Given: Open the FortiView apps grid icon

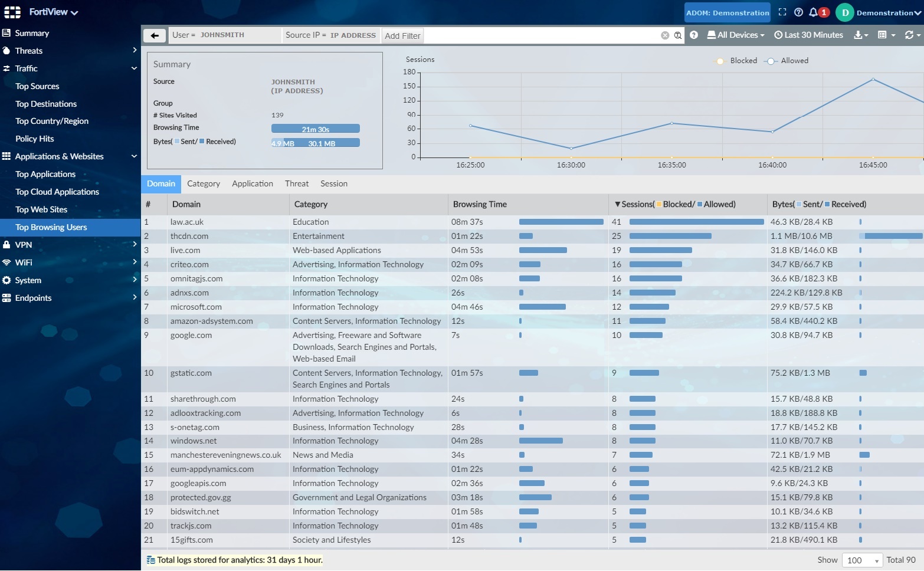Looking at the screenshot, I should [12, 12].
